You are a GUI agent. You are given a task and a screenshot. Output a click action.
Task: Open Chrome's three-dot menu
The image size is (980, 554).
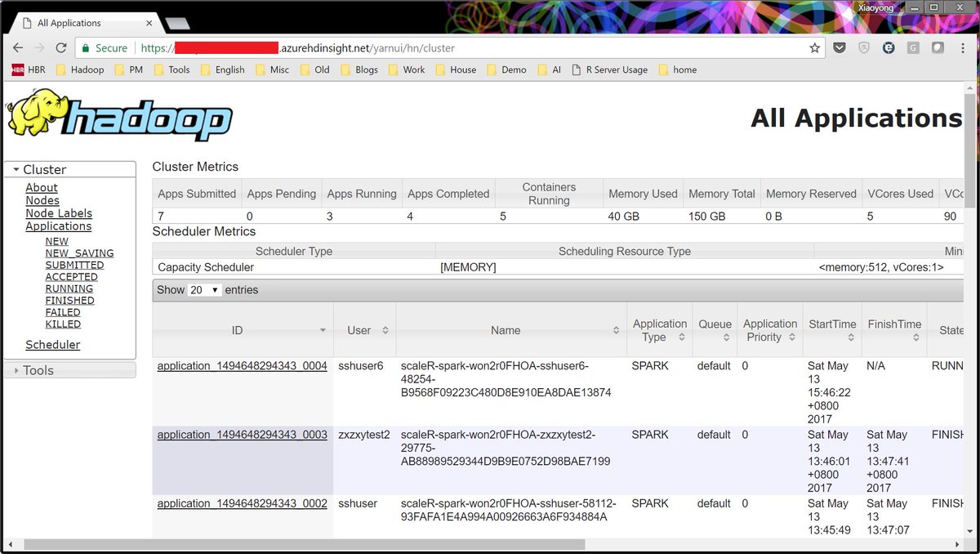click(964, 47)
